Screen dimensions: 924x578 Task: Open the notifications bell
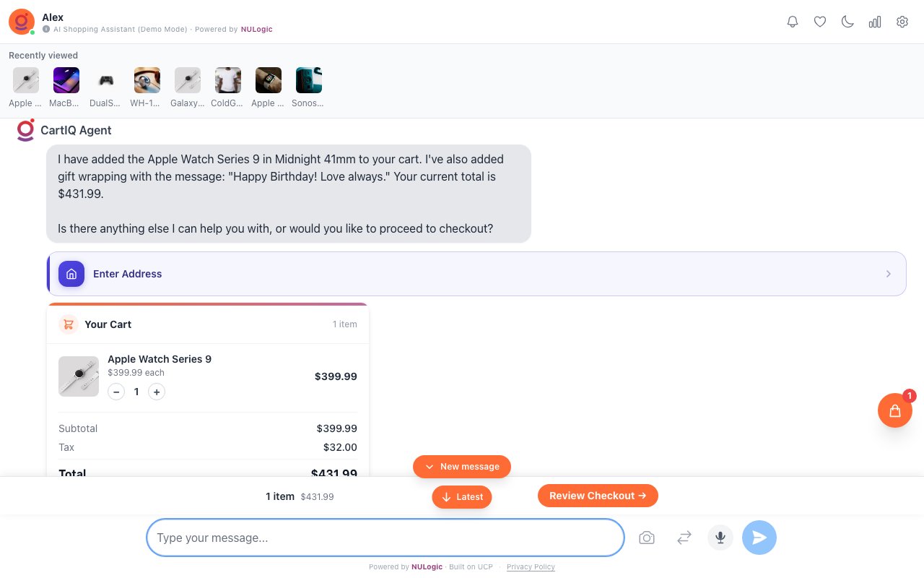pyautogui.click(x=793, y=22)
